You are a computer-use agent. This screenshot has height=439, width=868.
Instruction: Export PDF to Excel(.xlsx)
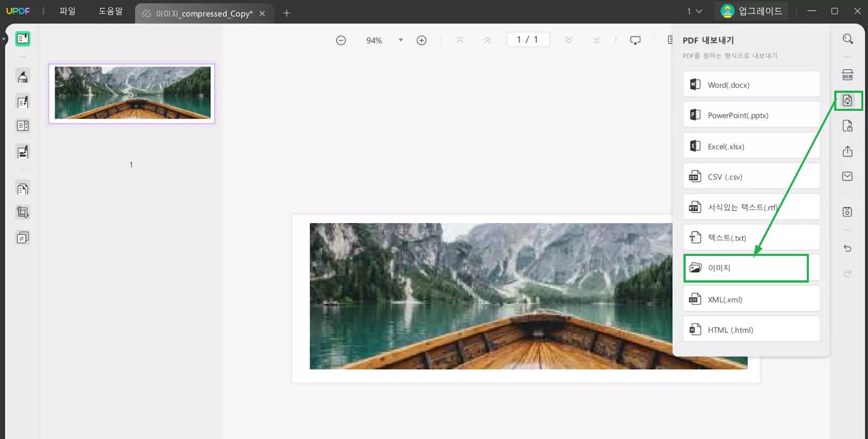point(751,146)
